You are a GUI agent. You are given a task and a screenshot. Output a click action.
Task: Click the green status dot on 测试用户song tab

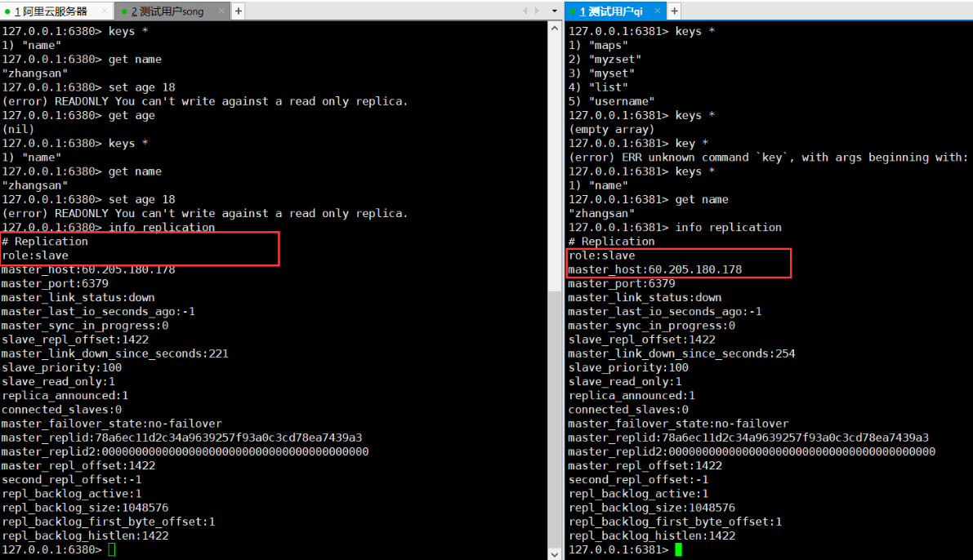pos(124,11)
